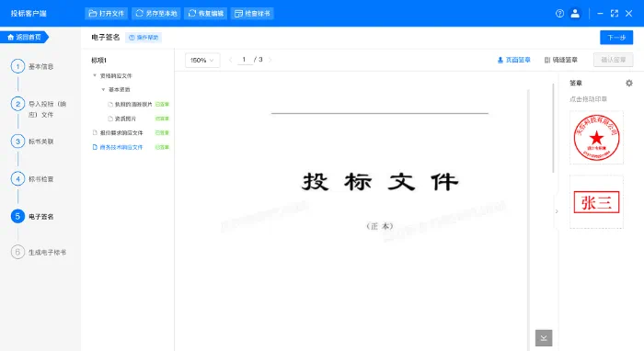Select step 5 电子签名
The image size is (644, 351).
coord(32,217)
